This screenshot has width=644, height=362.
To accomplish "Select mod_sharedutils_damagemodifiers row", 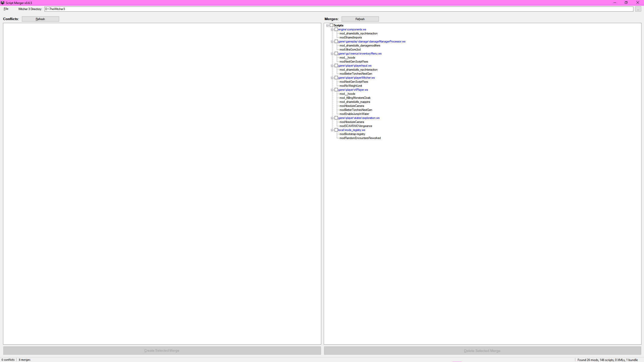I will 360,46.
